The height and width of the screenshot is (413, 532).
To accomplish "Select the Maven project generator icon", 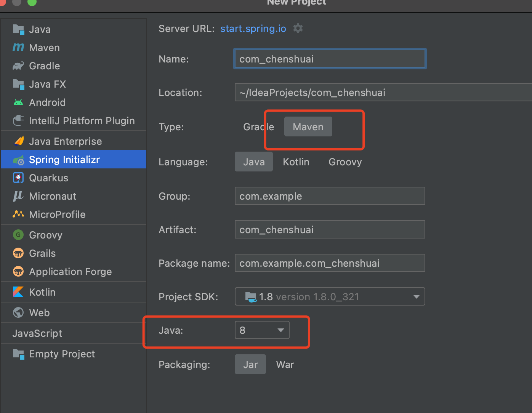I will pos(18,47).
